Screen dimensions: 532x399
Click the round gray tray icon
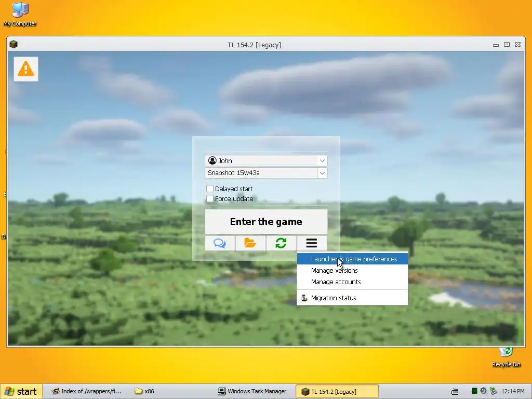coord(484,391)
